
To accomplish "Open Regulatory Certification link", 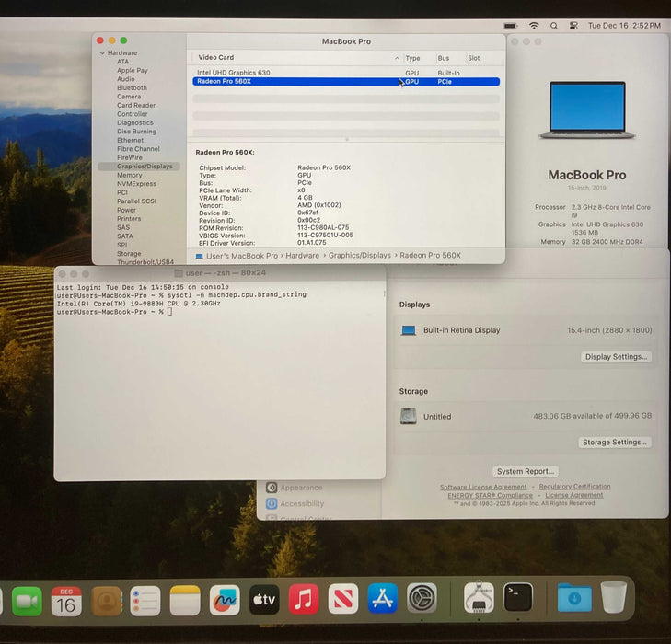I will [574, 487].
